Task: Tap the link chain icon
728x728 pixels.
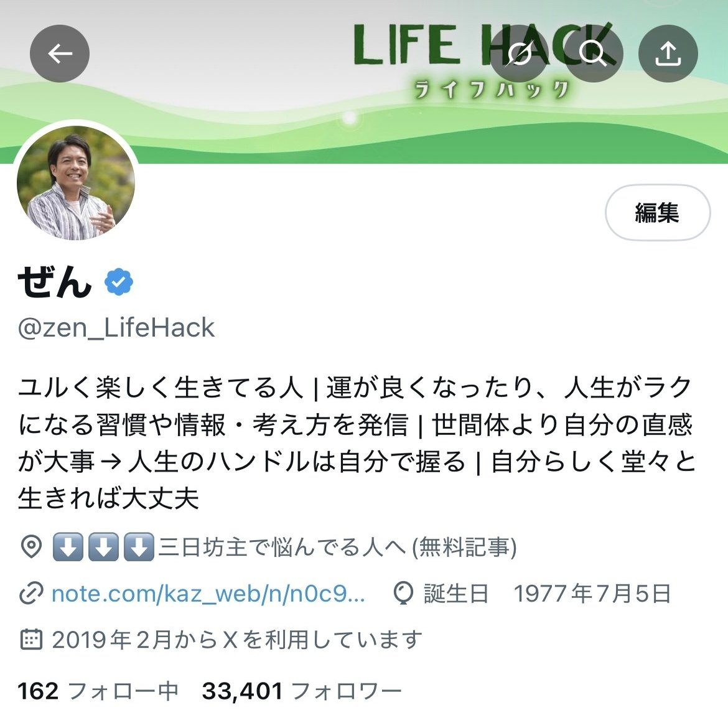Action: point(32,594)
